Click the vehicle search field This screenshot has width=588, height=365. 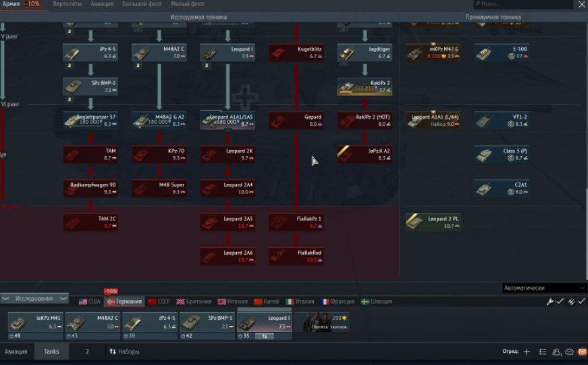(x=523, y=4)
